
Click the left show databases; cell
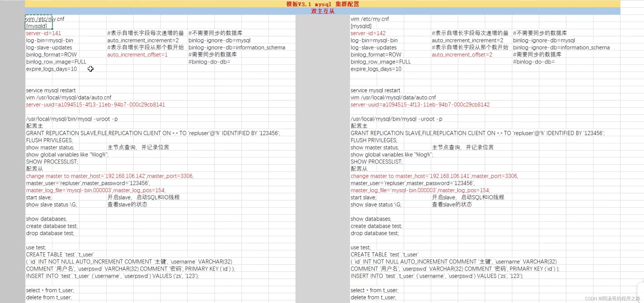[46, 219]
